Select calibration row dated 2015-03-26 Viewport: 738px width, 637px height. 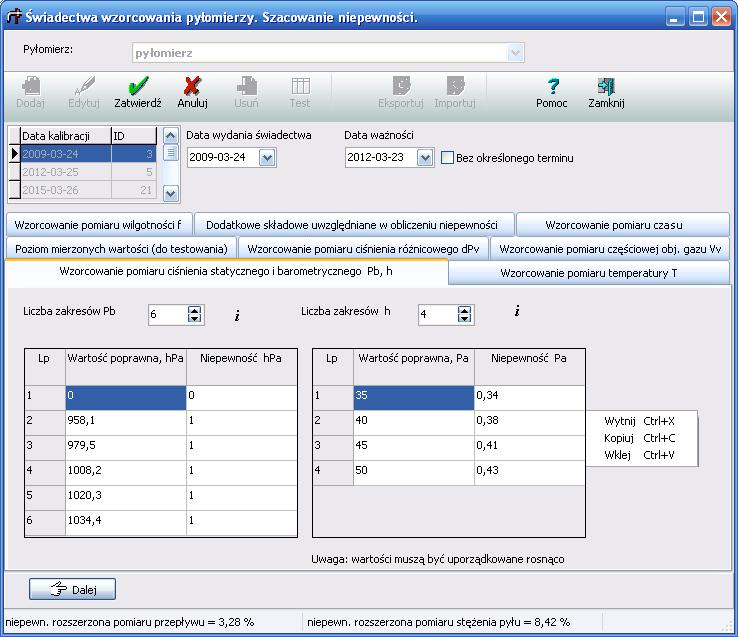point(88,190)
